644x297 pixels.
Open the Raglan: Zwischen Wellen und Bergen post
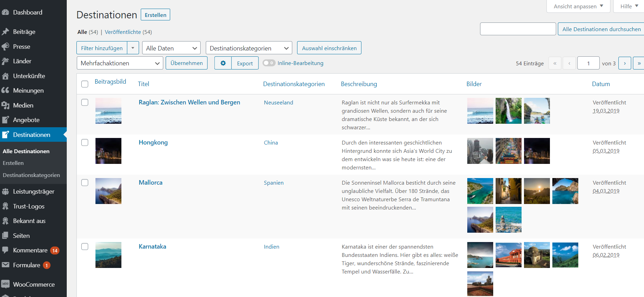(190, 102)
